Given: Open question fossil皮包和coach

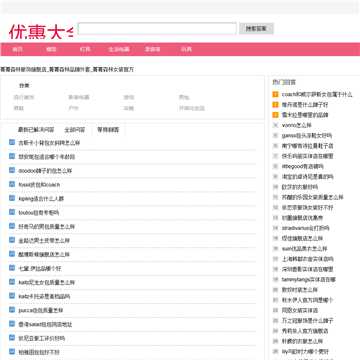Looking at the screenshot, I should [x=39, y=185].
